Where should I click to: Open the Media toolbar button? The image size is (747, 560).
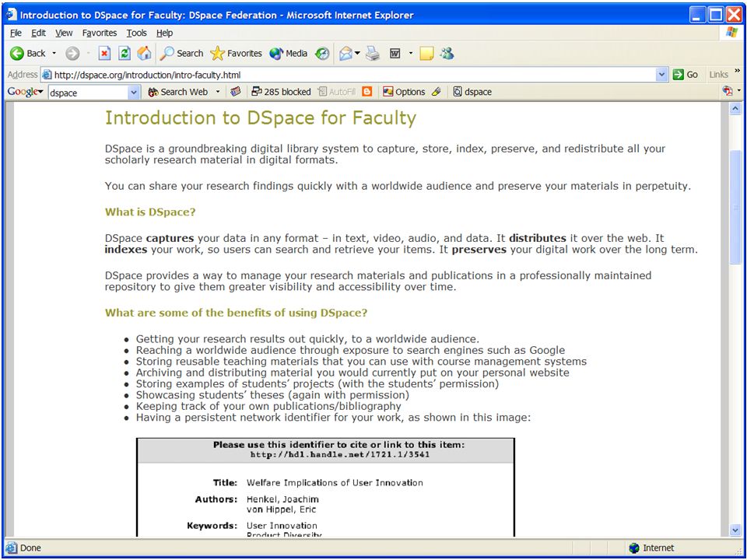coord(288,54)
